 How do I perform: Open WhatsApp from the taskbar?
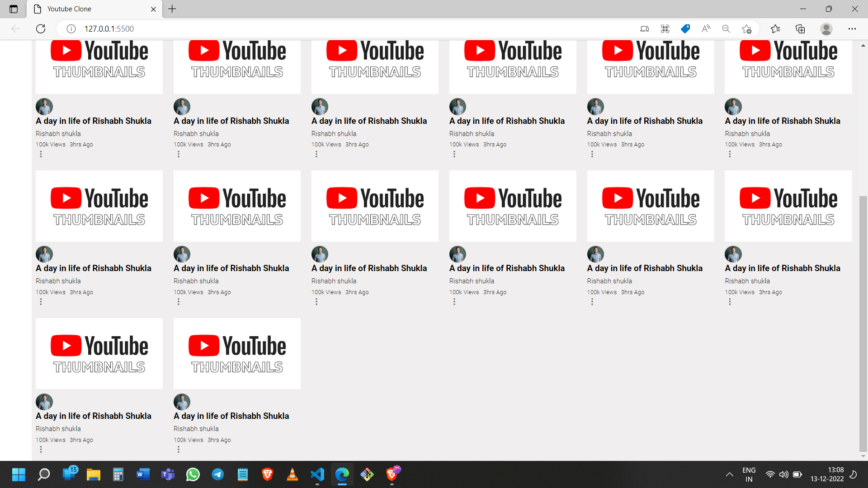[193, 474]
